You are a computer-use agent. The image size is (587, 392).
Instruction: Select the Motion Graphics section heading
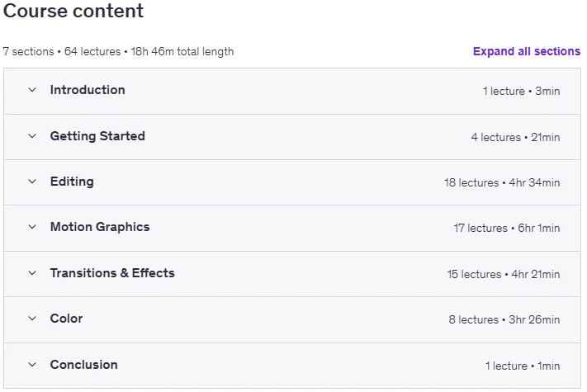tap(100, 227)
